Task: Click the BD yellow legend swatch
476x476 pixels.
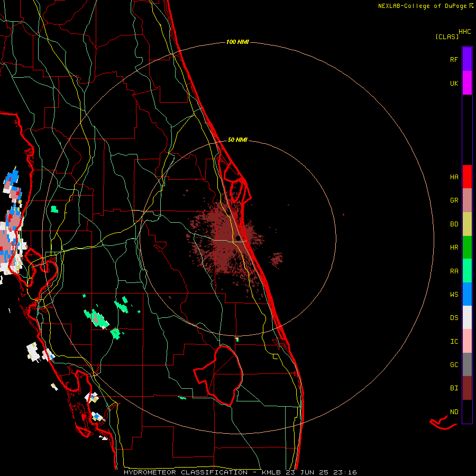Action: tap(467, 224)
